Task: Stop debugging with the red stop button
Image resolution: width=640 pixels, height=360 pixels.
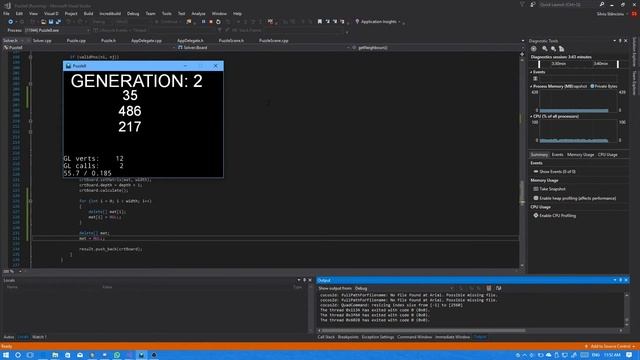Action: 211,22
